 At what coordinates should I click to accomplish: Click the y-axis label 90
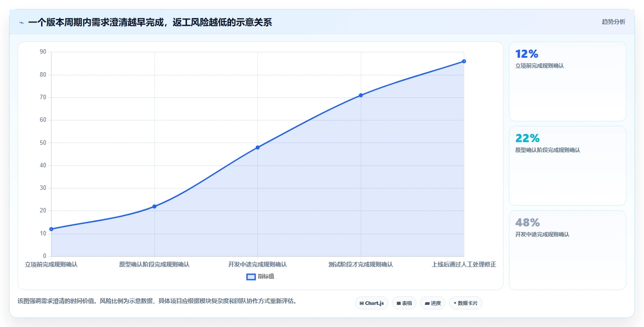pos(43,52)
